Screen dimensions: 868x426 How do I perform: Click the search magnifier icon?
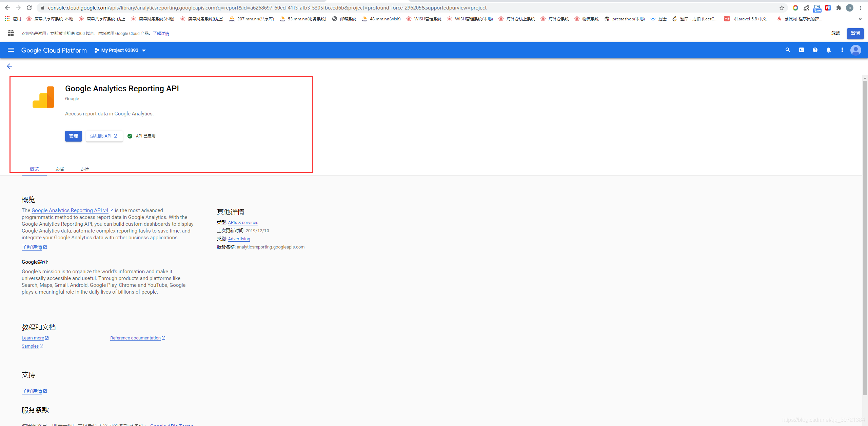788,50
